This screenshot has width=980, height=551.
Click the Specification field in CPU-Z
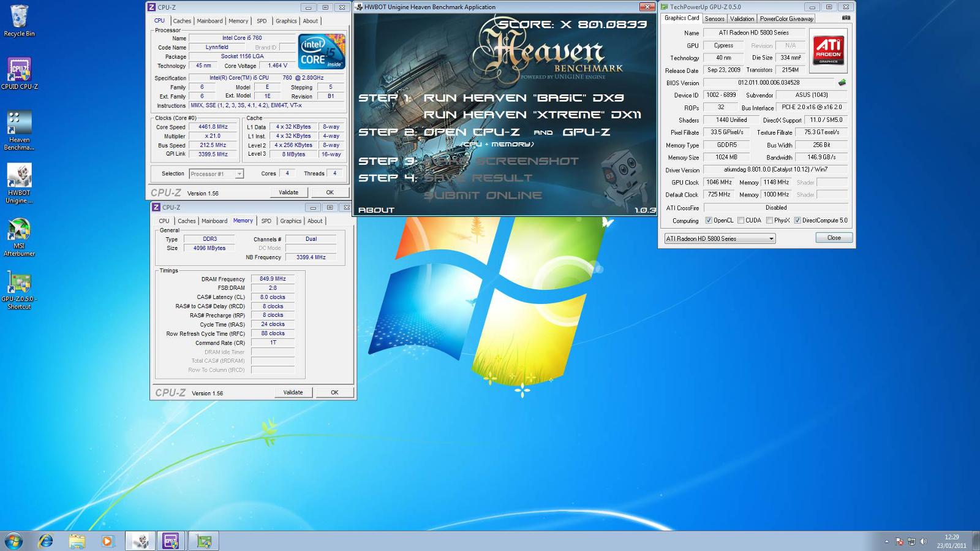coord(266,78)
